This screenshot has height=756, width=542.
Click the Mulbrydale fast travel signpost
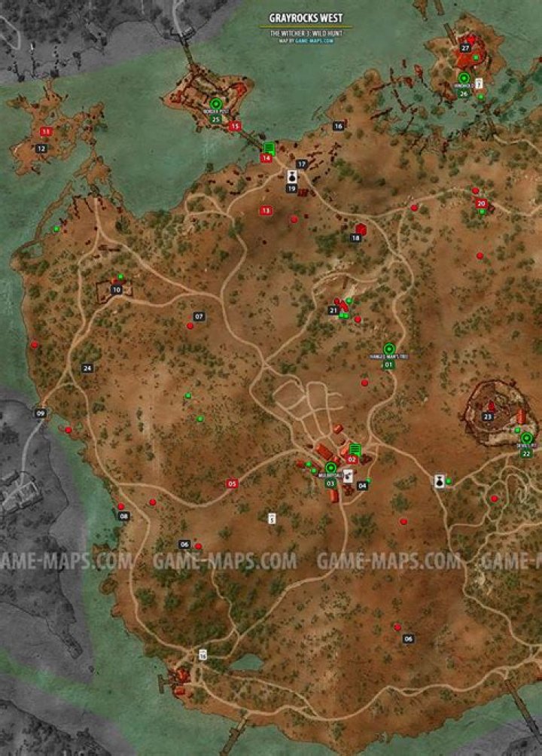(x=330, y=468)
